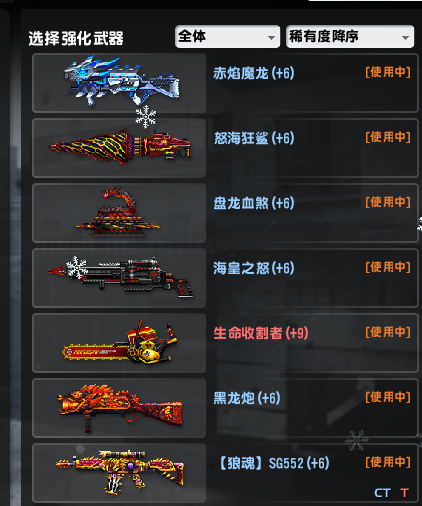Select the 【狼魂】SG552 rifle icon
Image resolution: width=422 pixels, height=506 pixels.
pos(119,473)
